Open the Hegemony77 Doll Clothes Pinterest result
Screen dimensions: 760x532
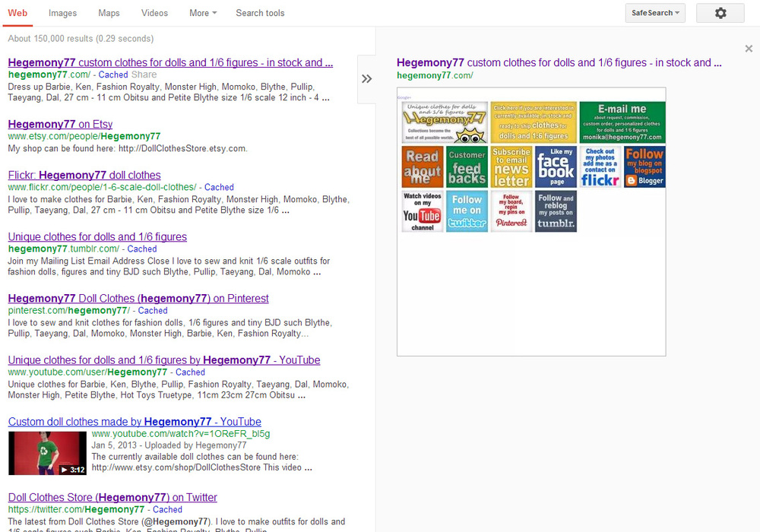tap(138, 298)
